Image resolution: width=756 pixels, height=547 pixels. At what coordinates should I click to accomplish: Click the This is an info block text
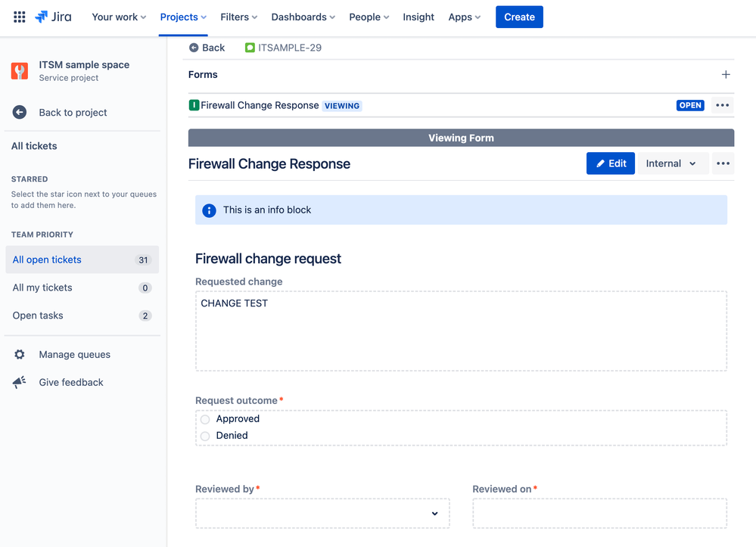click(x=266, y=210)
